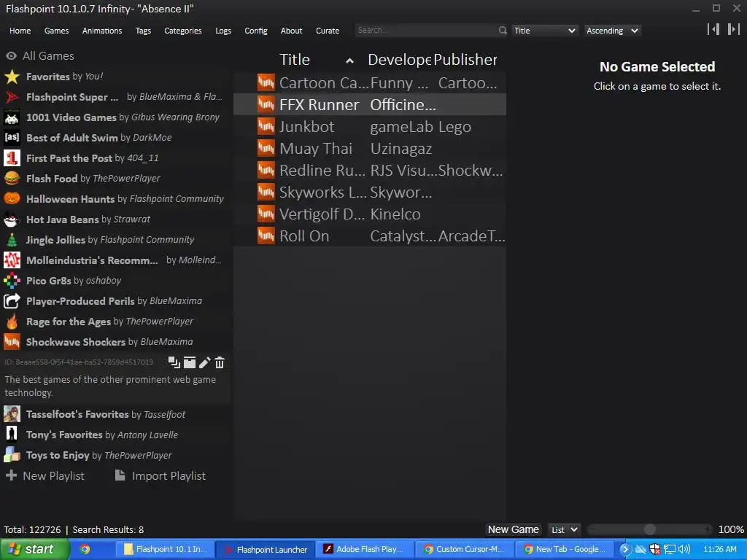This screenshot has height=560, width=747.
Task: Toggle Title column sort arrow
Action: click(349, 61)
